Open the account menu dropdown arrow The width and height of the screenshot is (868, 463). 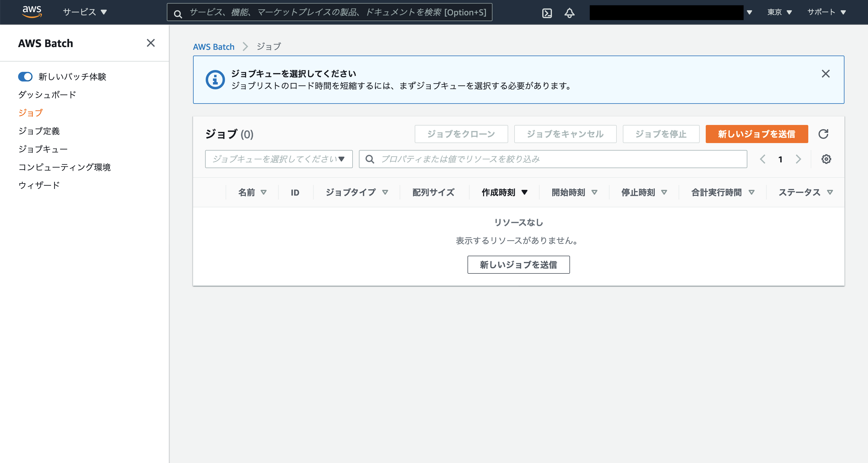coord(749,12)
